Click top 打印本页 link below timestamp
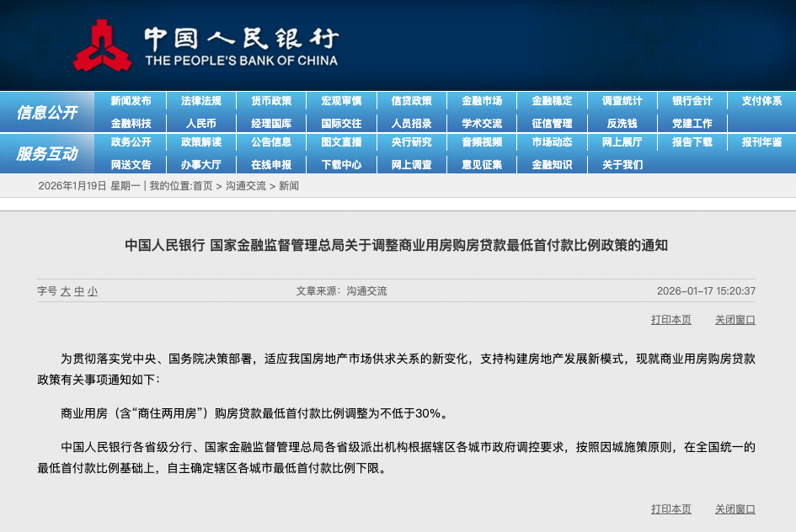Image resolution: width=796 pixels, height=532 pixels. pos(671,320)
